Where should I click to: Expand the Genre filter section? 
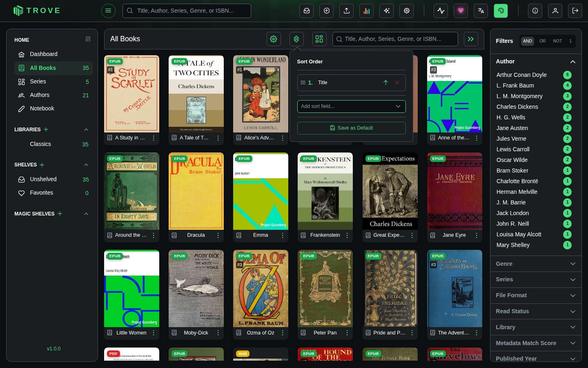click(536, 264)
